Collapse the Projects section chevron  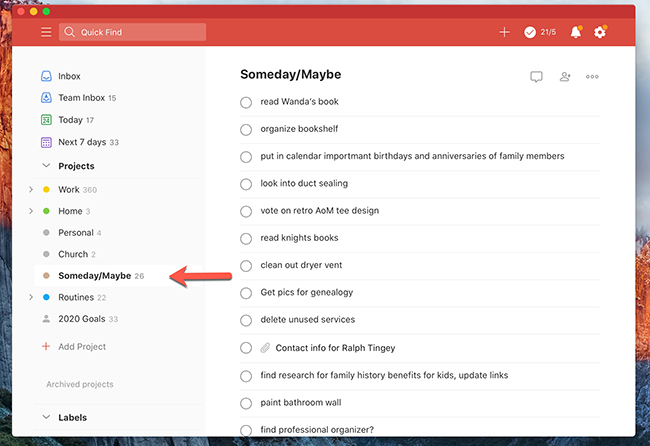[x=46, y=166]
